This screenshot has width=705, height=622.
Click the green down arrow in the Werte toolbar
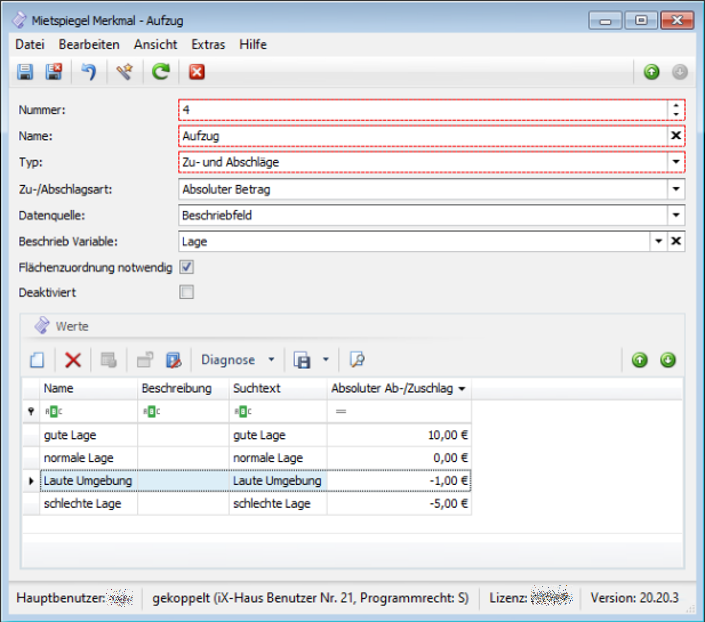pyautogui.click(x=668, y=360)
